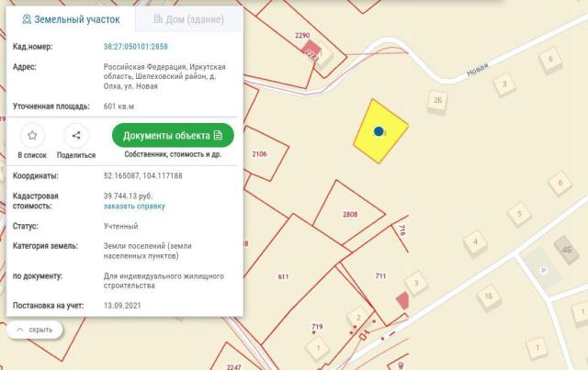Click the map-pin icon on the Земельный участок tab
The height and width of the screenshot is (370, 588).
[x=27, y=19]
